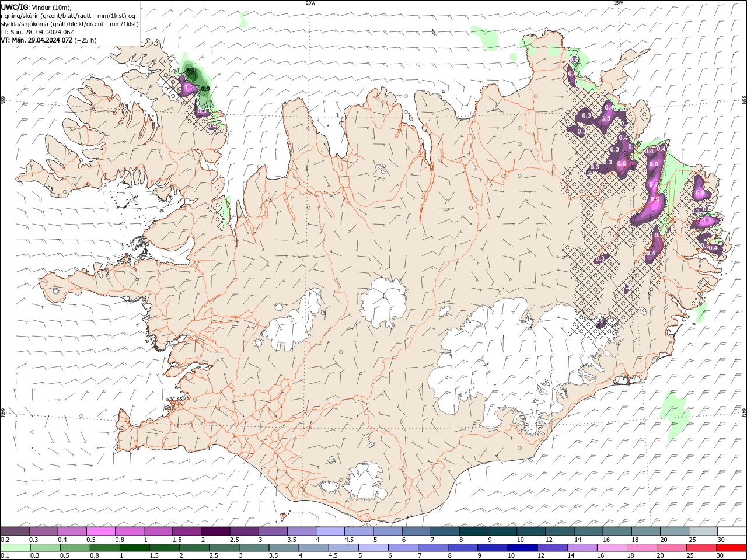Select the 'rigning/skúrir' legend description line

pyautogui.click(x=69, y=16)
